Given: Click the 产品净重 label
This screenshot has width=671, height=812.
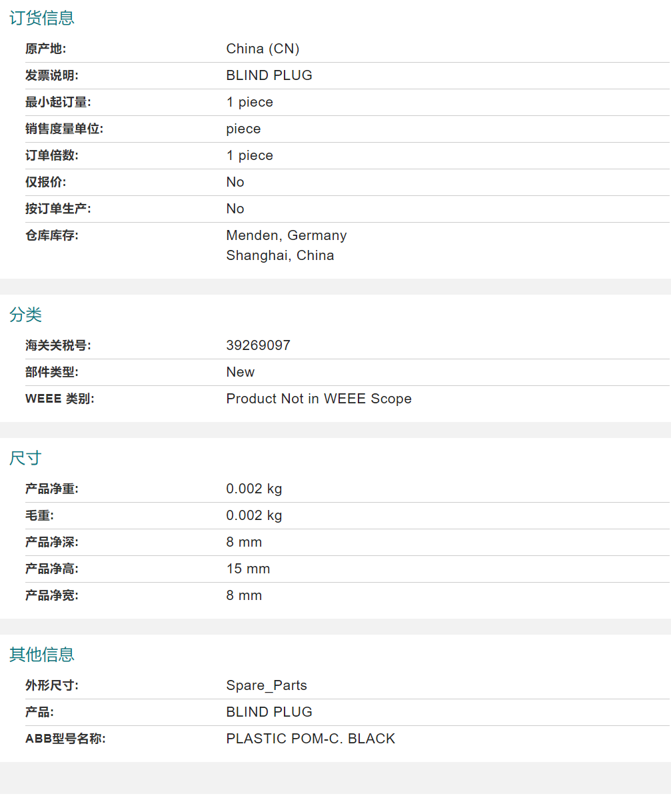Looking at the screenshot, I should [51, 489].
